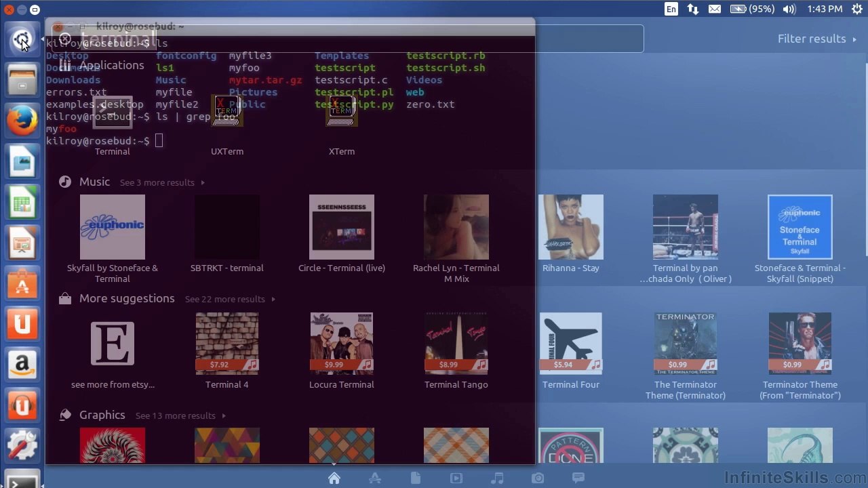Open Terminal by pan...chada Only (Oliver)
The image size is (868, 488).
click(686, 239)
